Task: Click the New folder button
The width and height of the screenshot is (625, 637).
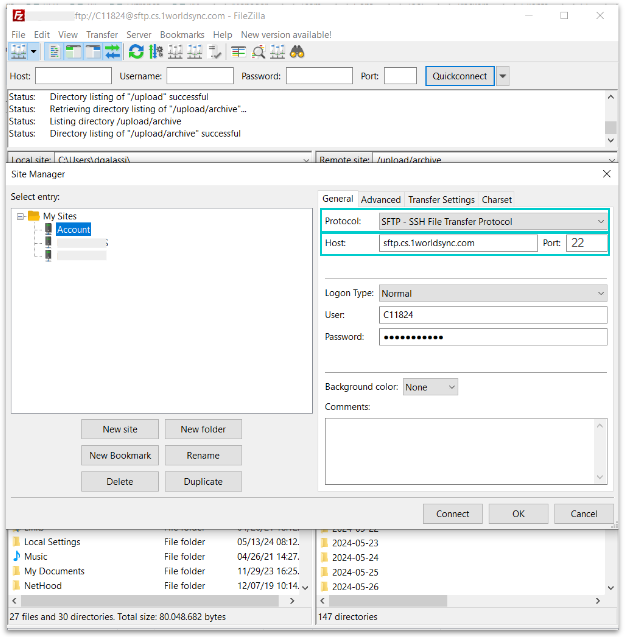Action: [x=203, y=429]
